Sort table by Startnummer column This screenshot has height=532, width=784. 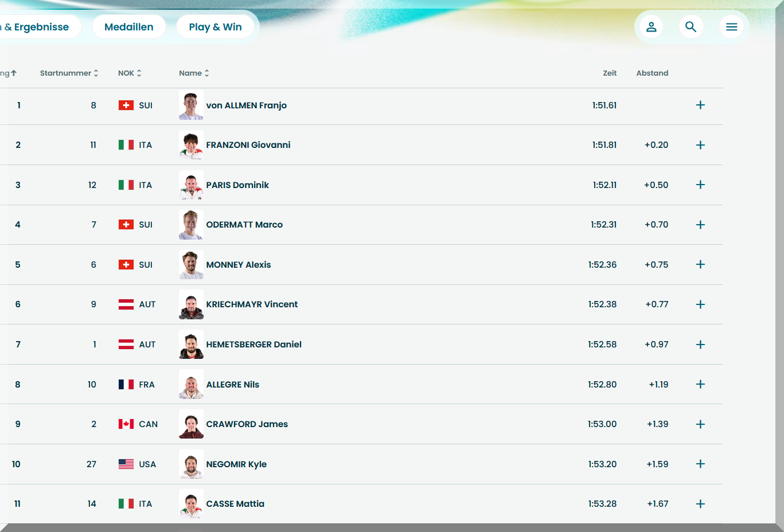69,73
